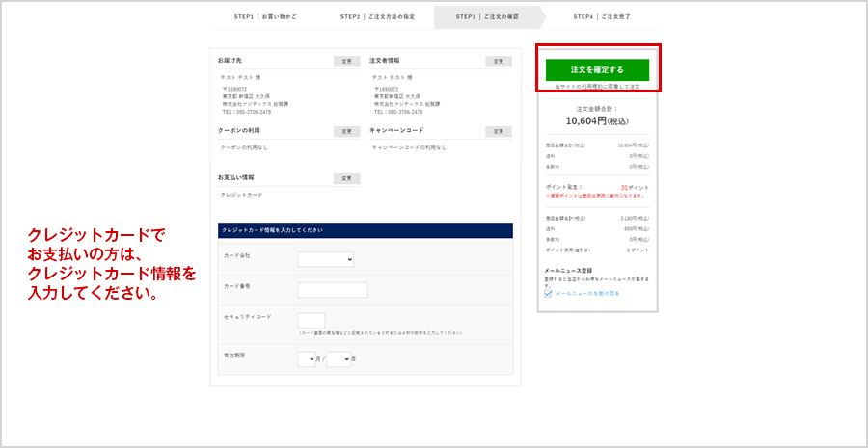Open the 有効期限 year dropdown
Viewport: 868px width, 448px height.
click(338, 359)
